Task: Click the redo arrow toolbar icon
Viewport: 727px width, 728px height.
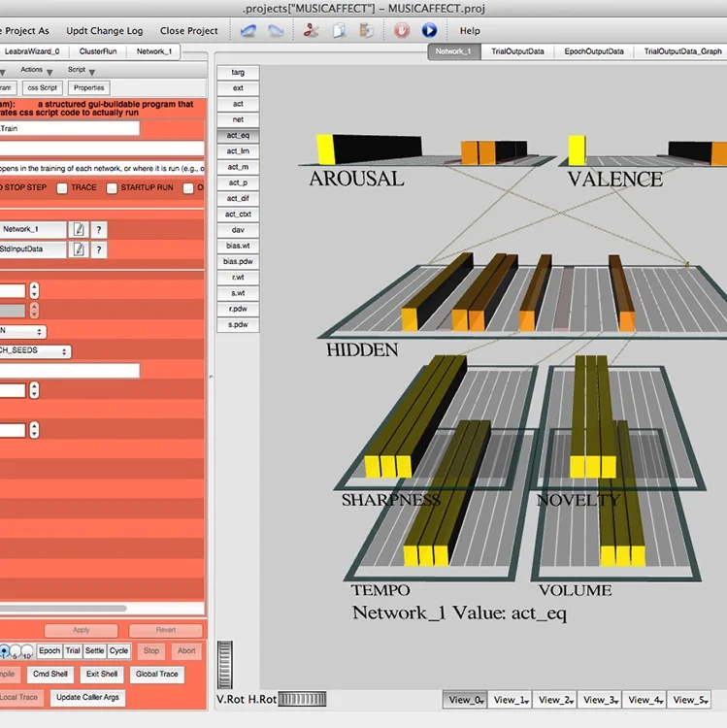Action: click(276, 31)
